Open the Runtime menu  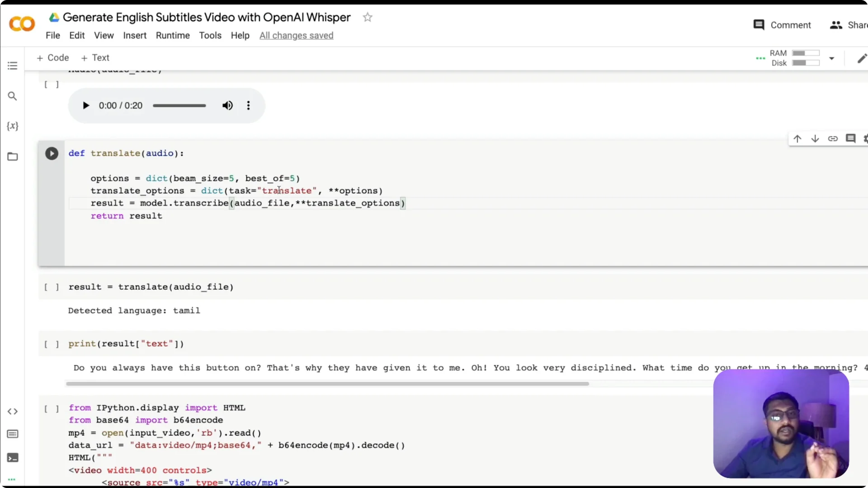click(x=173, y=35)
